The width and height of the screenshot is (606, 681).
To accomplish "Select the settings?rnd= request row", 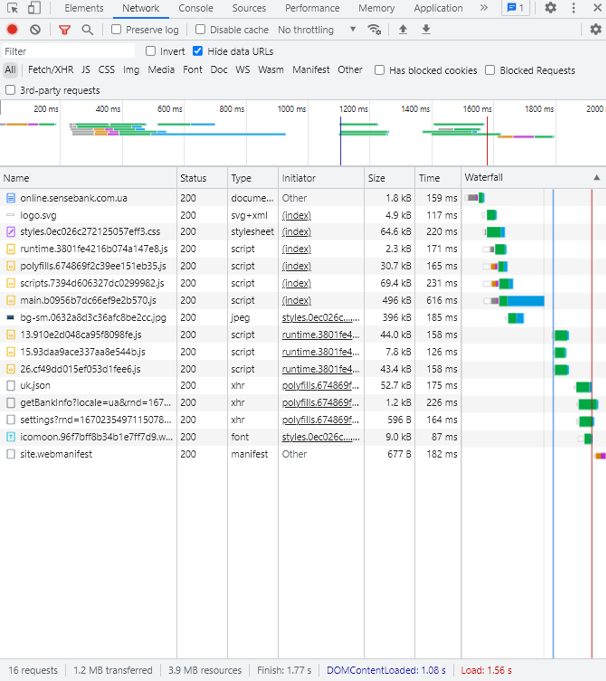I will pyautogui.click(x=303, y=420).
